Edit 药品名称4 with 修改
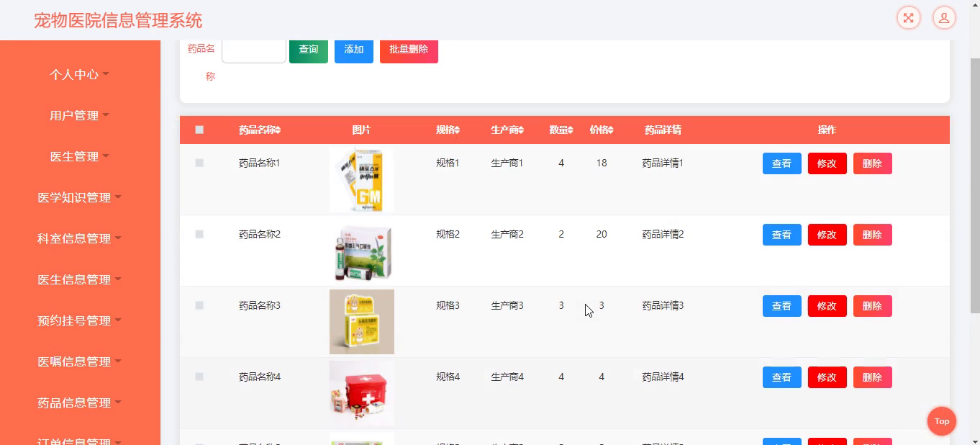Viewport: 980px width, 445px height. (x=827, y=377)
